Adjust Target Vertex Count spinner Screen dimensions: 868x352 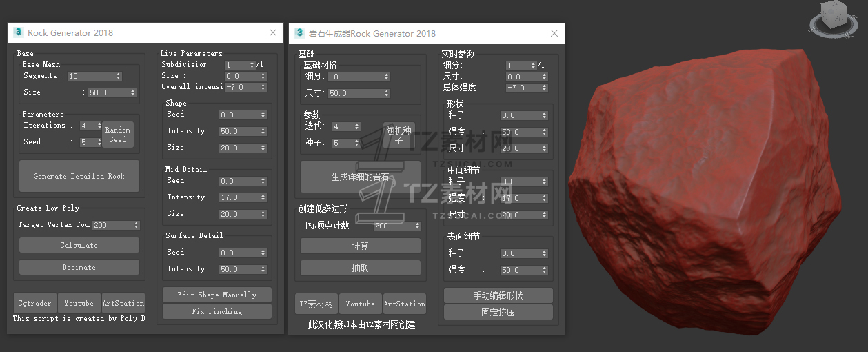(x=137, y=225)
